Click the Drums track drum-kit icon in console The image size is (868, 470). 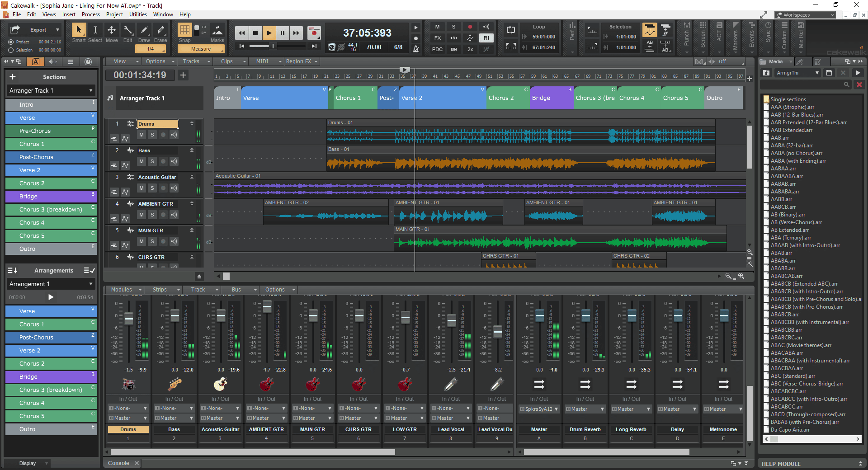point(128,384)
